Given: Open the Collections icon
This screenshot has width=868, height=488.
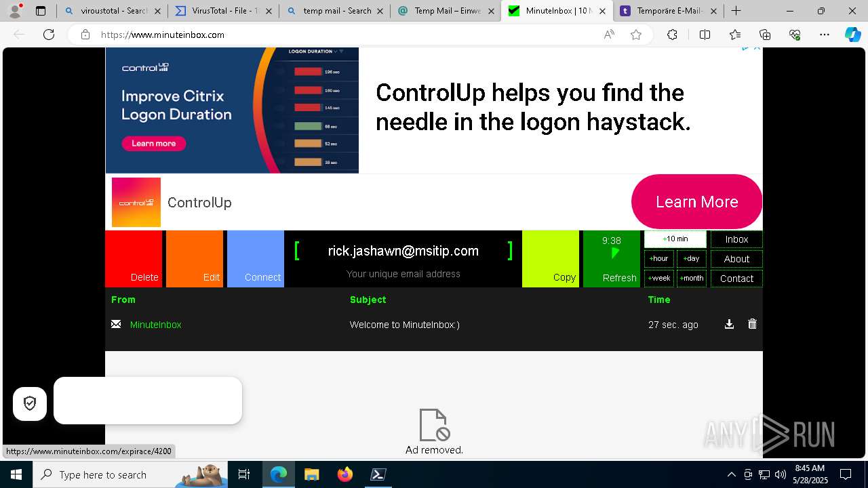Looking at the screenshot, I should pos(765,35).
